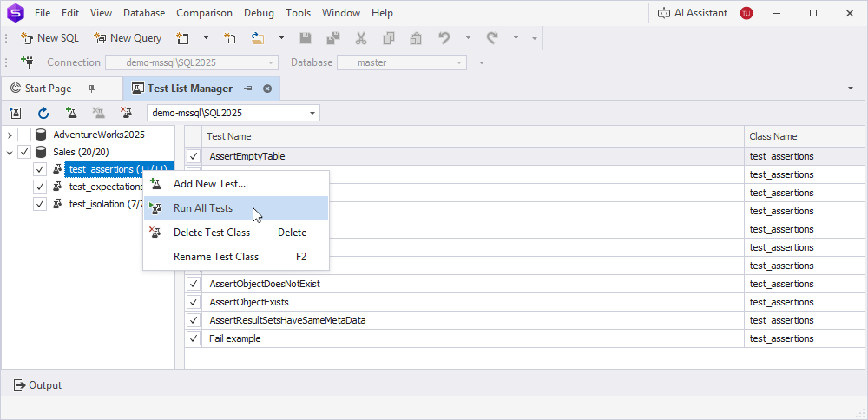Click the Cut scissors icon

(361, 38)
